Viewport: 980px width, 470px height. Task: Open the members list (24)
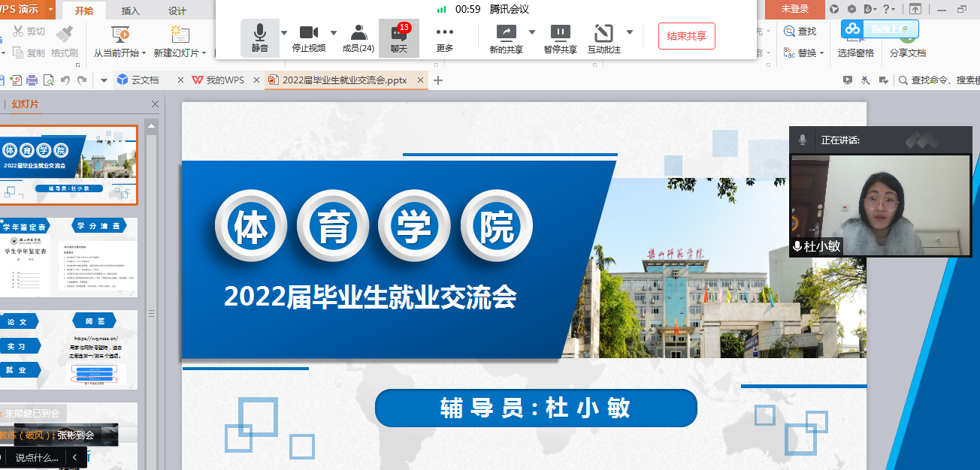pyautogui.click(x=358, y=38)
